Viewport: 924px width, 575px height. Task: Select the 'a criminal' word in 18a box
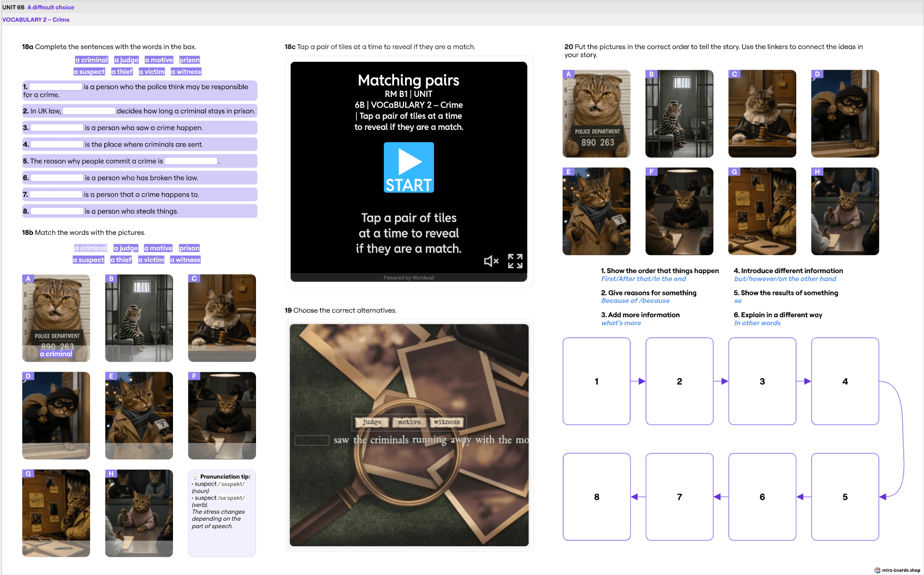pos(92,60)
